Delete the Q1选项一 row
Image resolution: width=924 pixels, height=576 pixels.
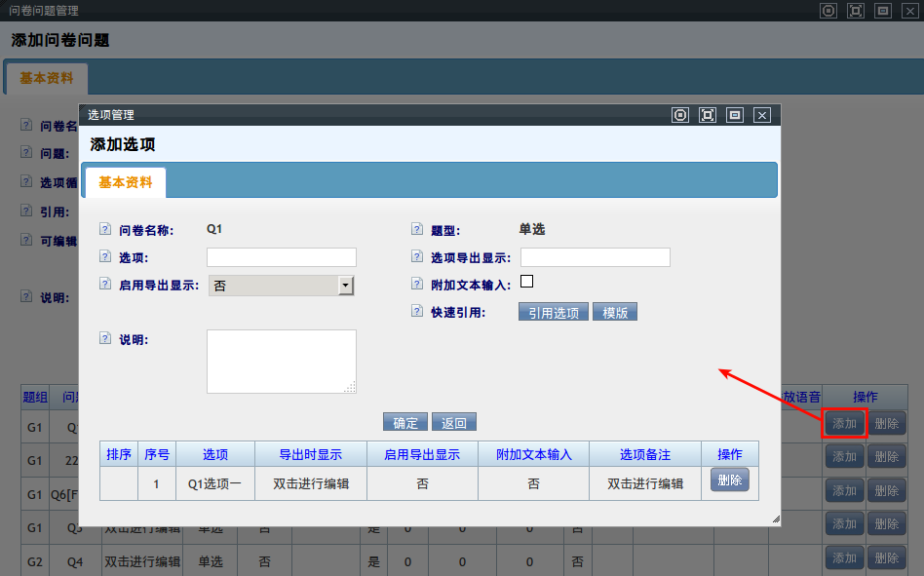(x=729, y=480)
